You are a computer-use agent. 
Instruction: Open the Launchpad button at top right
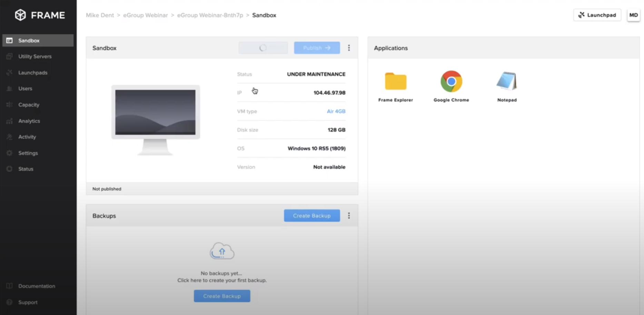[x=597, y=15]
